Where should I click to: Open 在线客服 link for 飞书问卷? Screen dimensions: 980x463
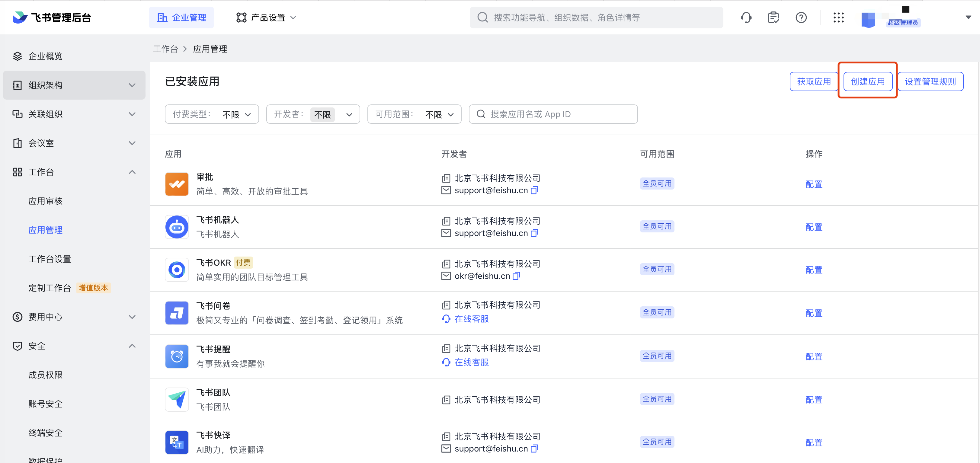471,319
